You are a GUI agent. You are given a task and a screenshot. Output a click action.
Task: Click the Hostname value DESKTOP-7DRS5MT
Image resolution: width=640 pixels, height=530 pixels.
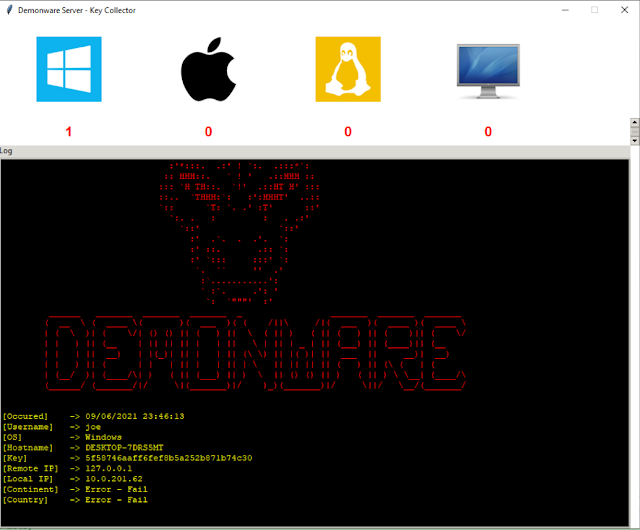click(x=124, y=448)
